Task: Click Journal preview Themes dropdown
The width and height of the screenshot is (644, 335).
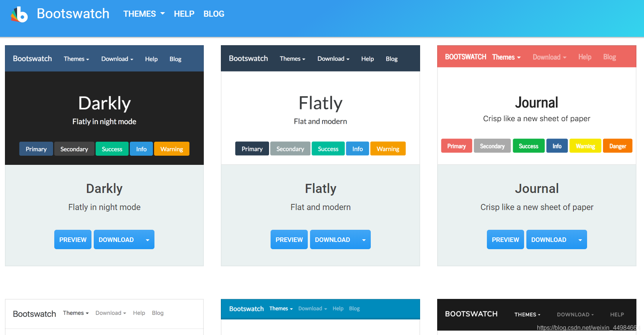Action: pos(506,57)
